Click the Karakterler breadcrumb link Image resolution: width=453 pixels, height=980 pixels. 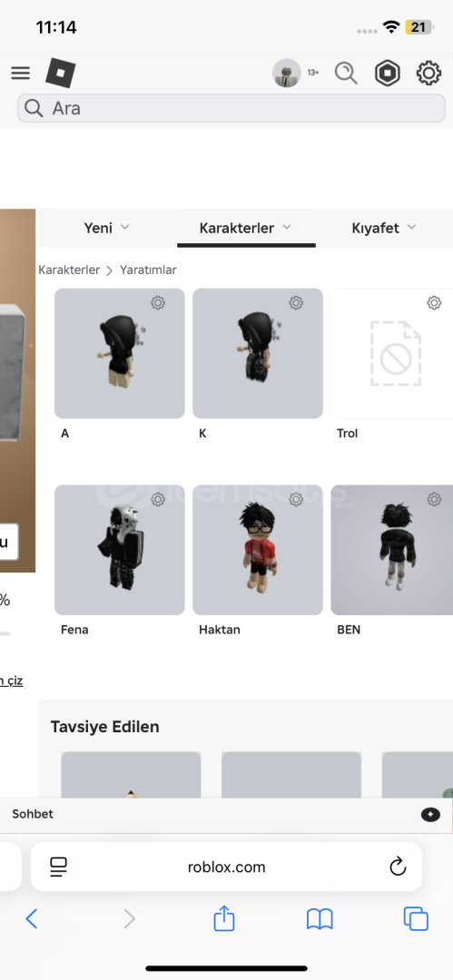(69, 270)
